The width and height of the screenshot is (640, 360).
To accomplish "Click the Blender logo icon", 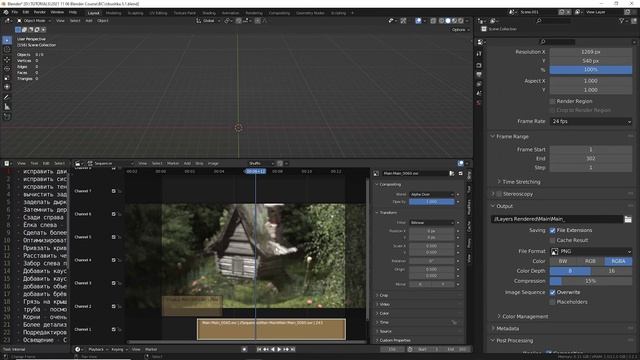I will click(x=6, y=12).
